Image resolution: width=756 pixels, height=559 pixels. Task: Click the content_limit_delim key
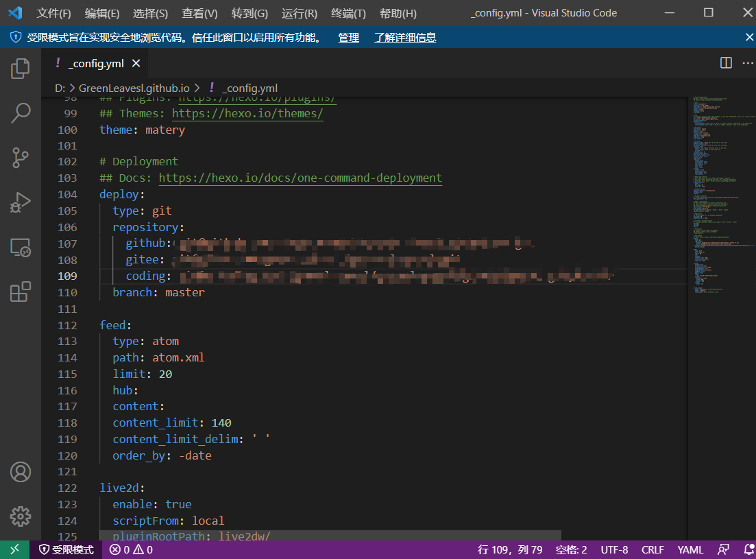point(178,440)
